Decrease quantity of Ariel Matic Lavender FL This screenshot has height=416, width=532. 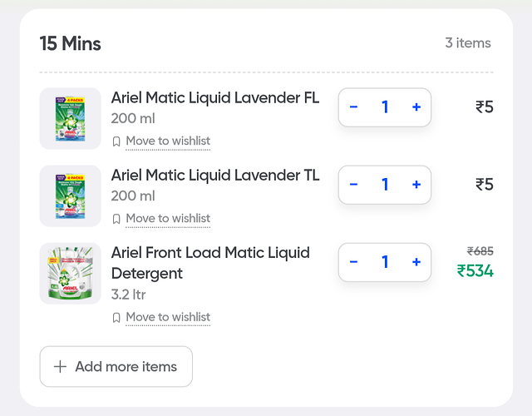point(354,107)
